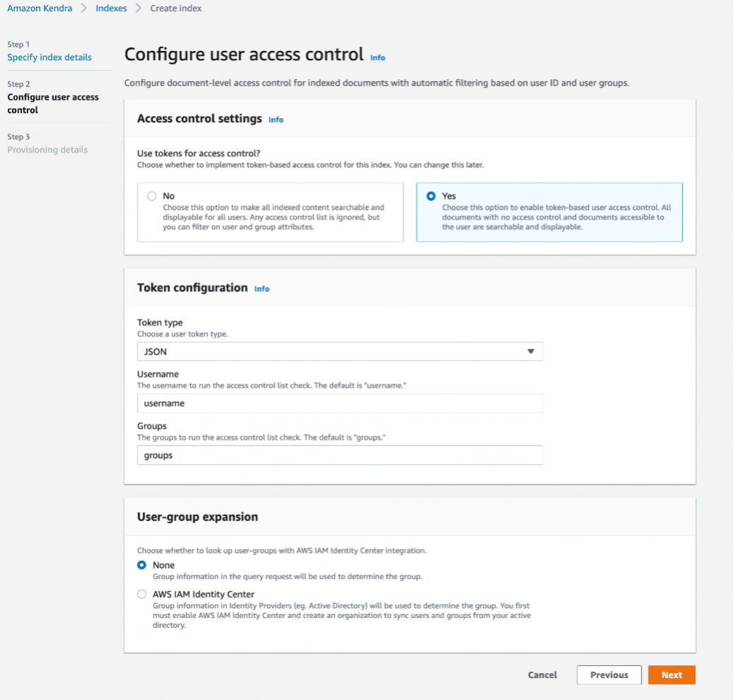Screen dimensions: 736x700
Task: Open Info link next to Access control settings
Action: pyautogui.click(x=276, y=119)
